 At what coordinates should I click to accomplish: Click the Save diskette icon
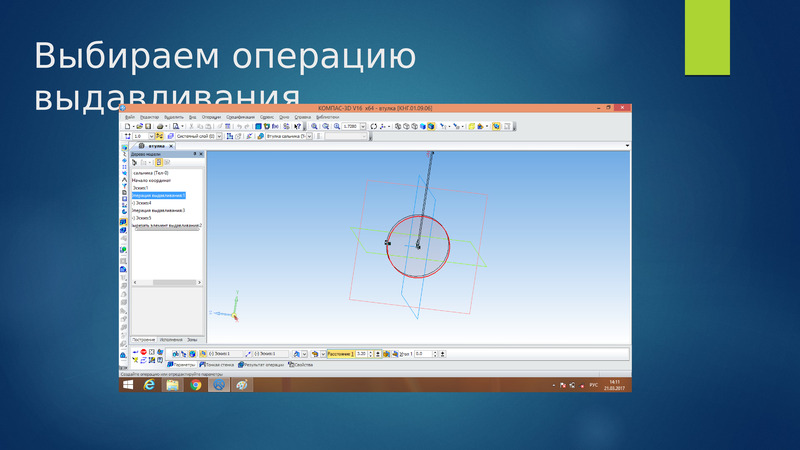147,126
